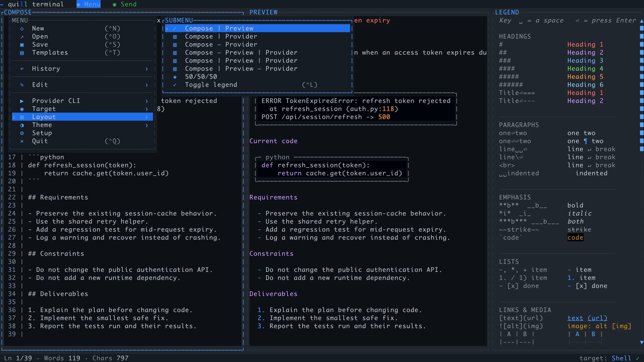Click the 'python' code block label in preview
644x362 pixels.
click(x=277, y=157)
